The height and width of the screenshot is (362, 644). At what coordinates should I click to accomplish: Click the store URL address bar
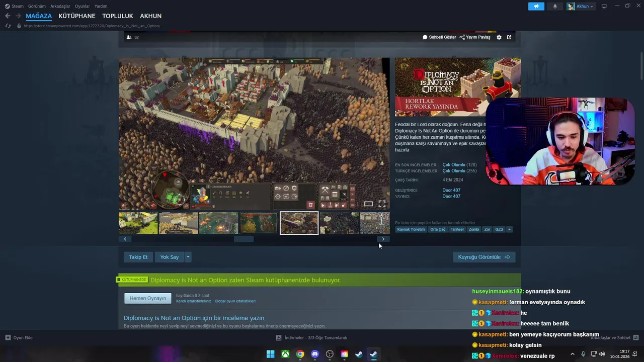click(x=92, y=26)
